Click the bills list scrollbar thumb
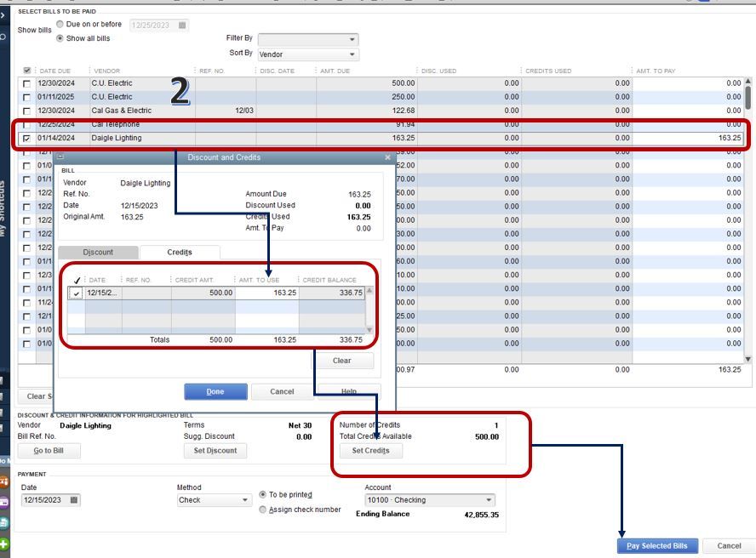 (747, 97)
